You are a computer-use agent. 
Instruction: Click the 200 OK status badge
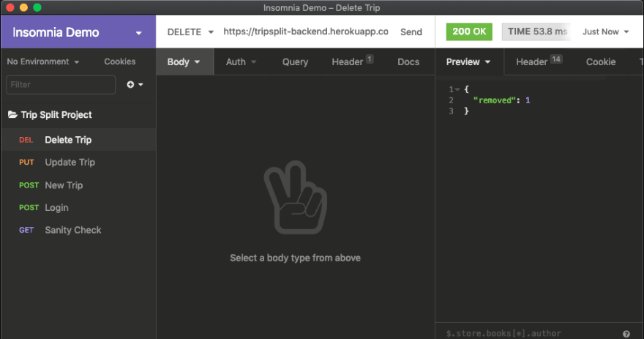click(x=469, y=31)
